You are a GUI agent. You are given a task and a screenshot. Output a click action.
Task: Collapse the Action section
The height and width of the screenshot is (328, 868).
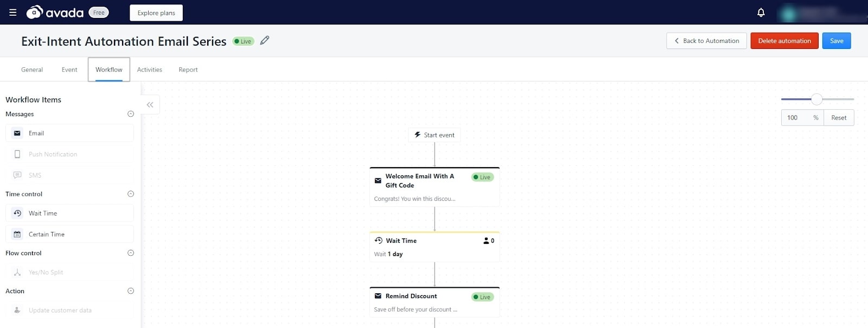click(x=130, y=291)
